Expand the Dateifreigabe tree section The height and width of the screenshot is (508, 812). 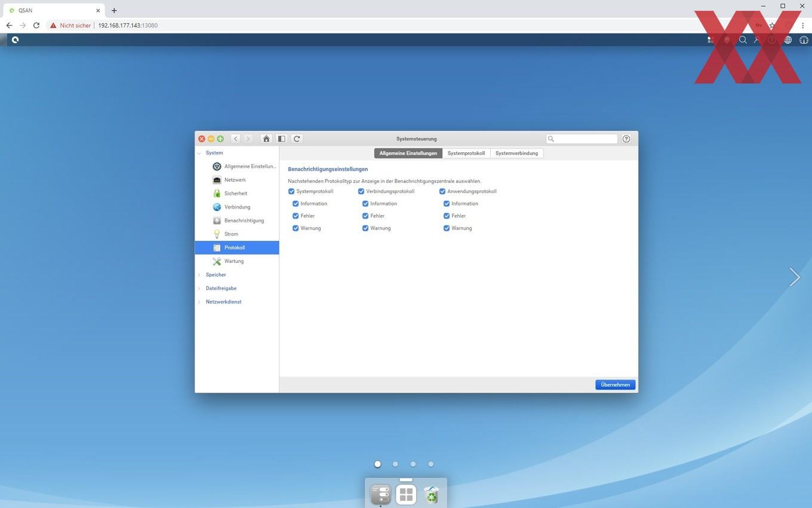tap(199, 288)
